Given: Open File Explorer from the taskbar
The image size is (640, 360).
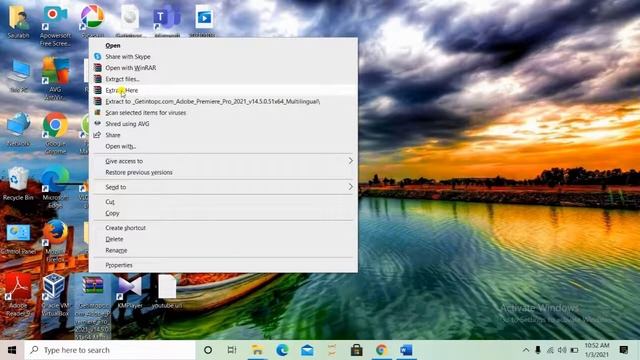Looking at the screenshot, I should pos(257,350).
